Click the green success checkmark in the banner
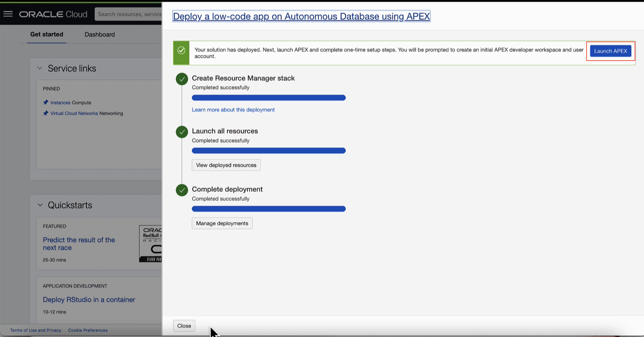644x337 pixels. [181, 50]
